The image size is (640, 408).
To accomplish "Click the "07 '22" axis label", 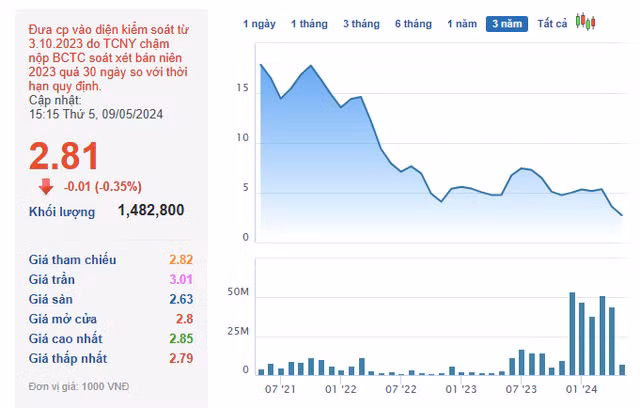I will [x=400, y=390].
